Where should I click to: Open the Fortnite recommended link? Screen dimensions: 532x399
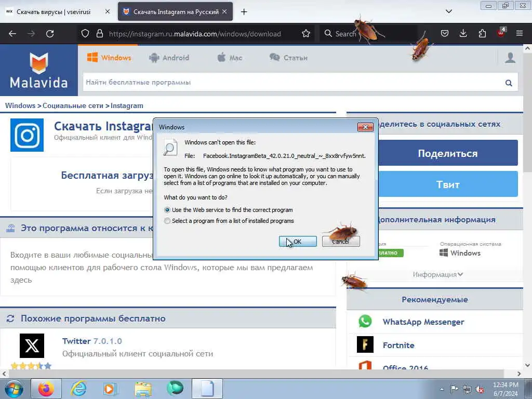click(x=398, y=345)
